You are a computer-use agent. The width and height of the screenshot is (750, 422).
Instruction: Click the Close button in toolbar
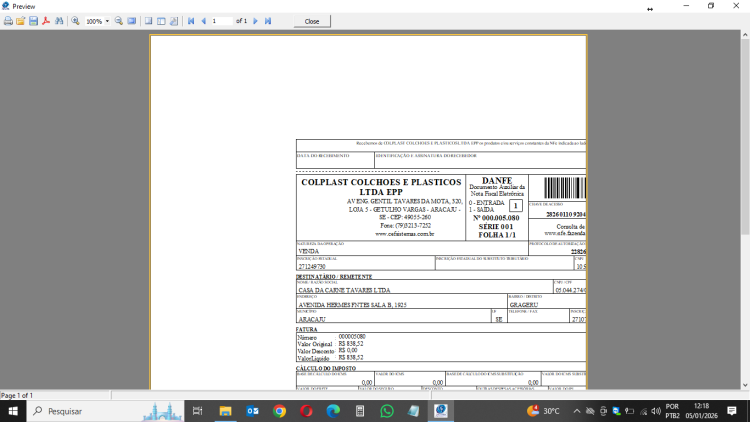click(x=312, y=22)
